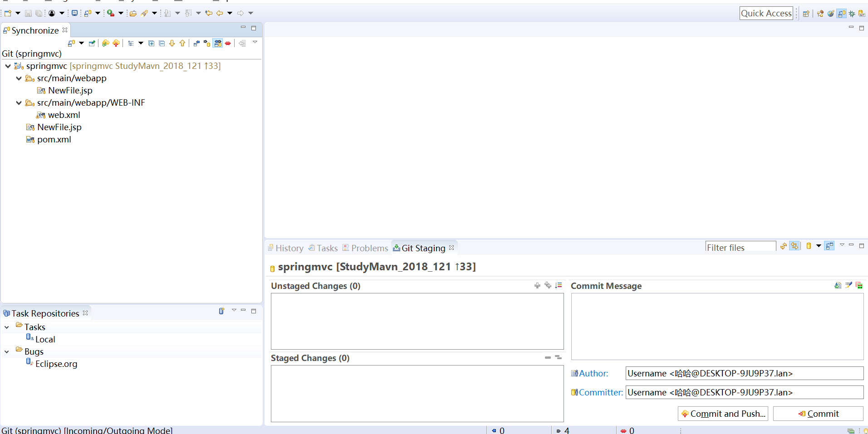
Task: Click the Open Task monitor icon in main toolbar
Action: click(x=74, y=13)
